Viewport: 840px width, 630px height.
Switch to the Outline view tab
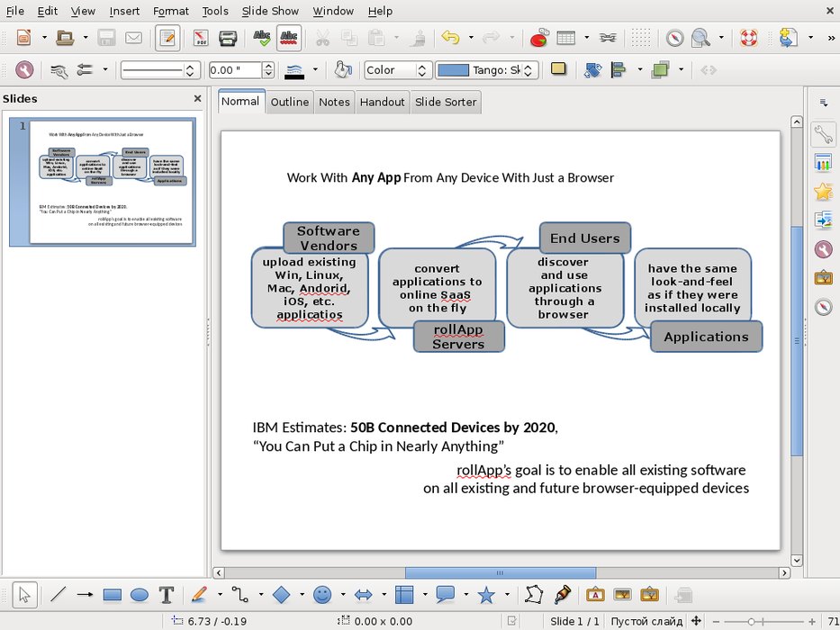[x=290, y=102]
